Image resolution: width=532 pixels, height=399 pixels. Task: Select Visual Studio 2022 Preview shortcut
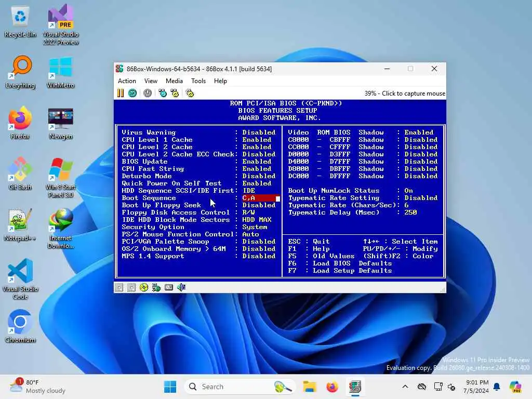coord(61,24)
